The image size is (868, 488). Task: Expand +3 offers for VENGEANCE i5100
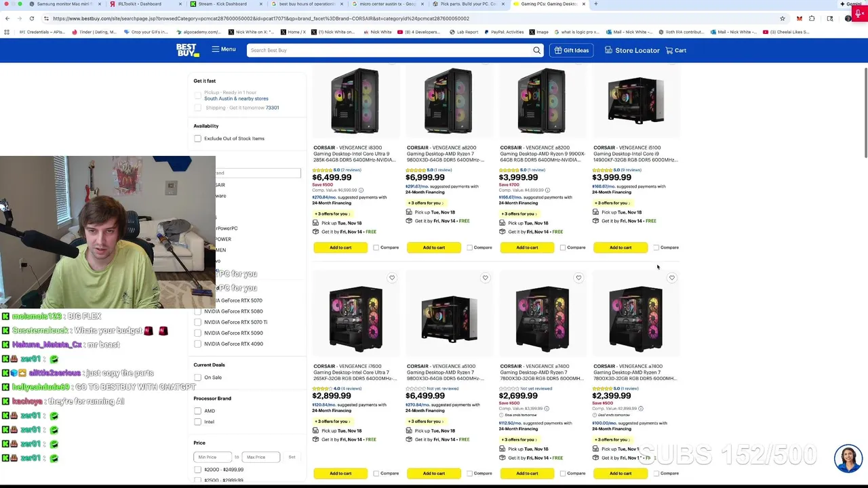click(x=612, y=203)
